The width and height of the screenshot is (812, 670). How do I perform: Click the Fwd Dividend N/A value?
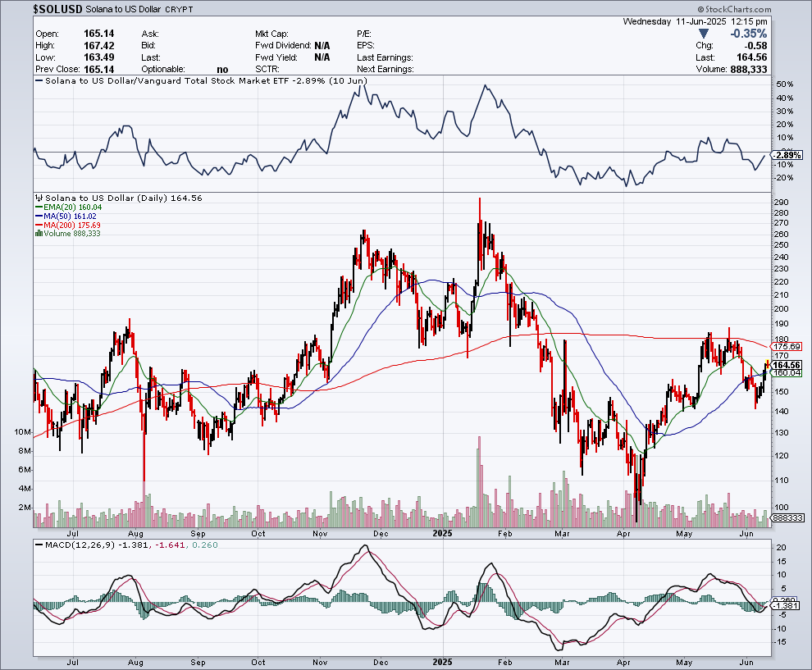tap(322, 46)
